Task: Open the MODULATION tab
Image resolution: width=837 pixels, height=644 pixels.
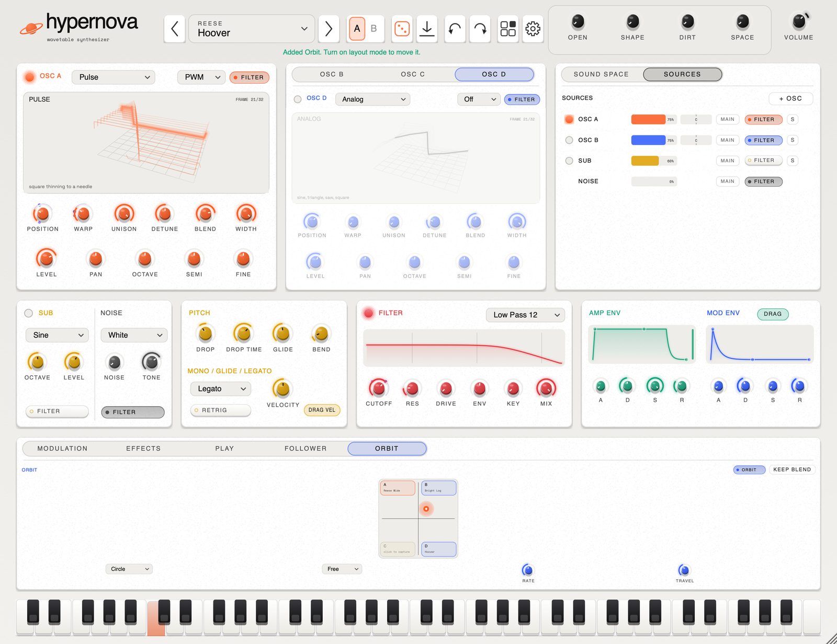Action: (62, 448)
